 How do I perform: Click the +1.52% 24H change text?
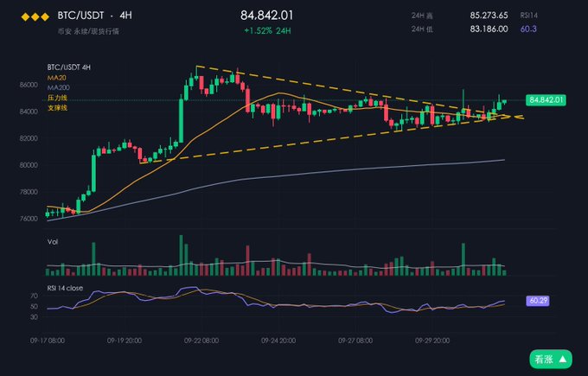point(267,31)
